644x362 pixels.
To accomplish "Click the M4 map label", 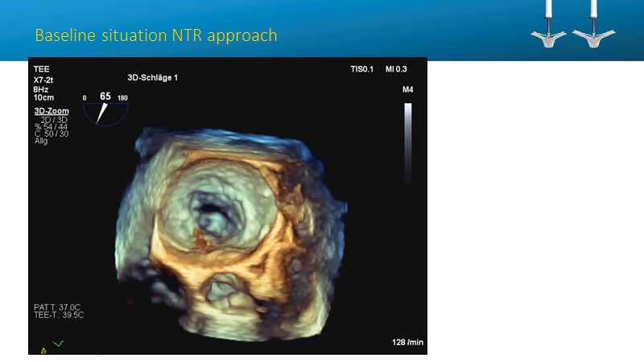I will 407,88.
